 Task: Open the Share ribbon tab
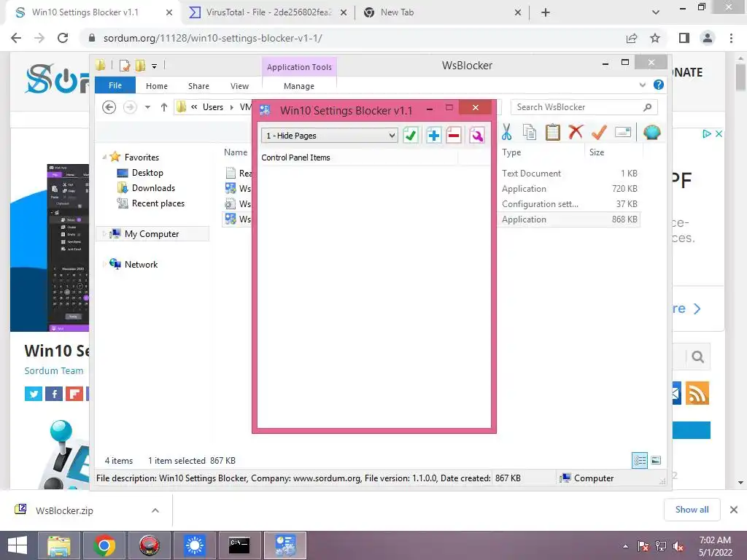[198, 86]
